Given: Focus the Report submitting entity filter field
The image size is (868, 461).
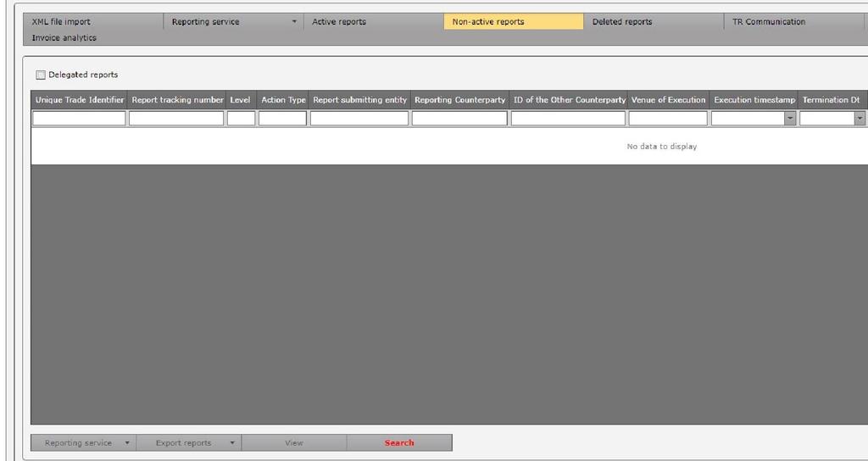Looking at the screenshot, I should [359, 119].
